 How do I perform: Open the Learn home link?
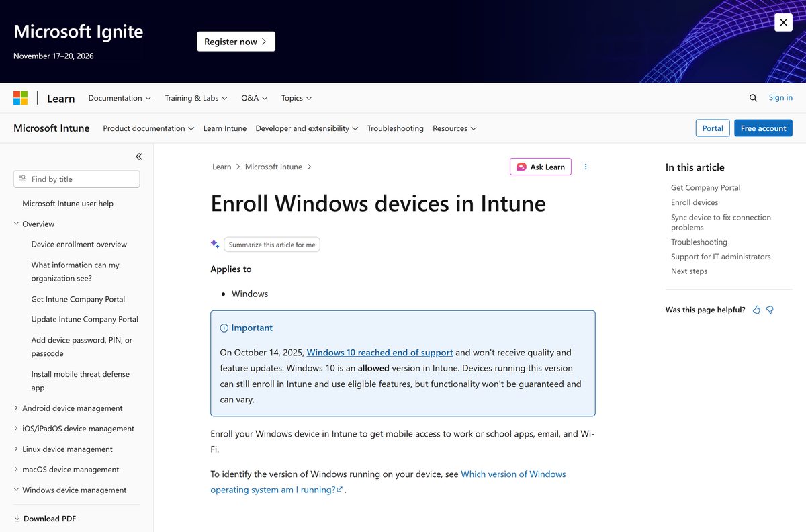click(60, 98)
